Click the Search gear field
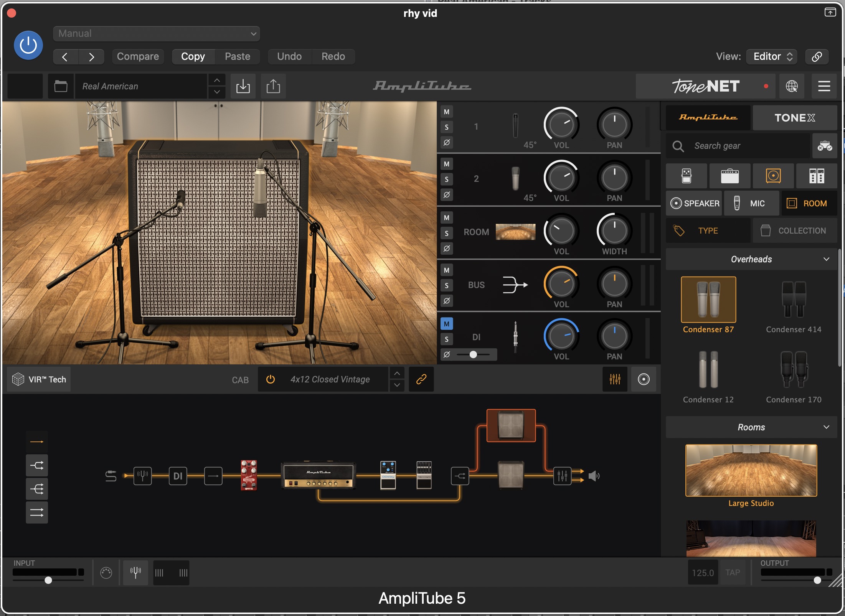 (738, 146)
